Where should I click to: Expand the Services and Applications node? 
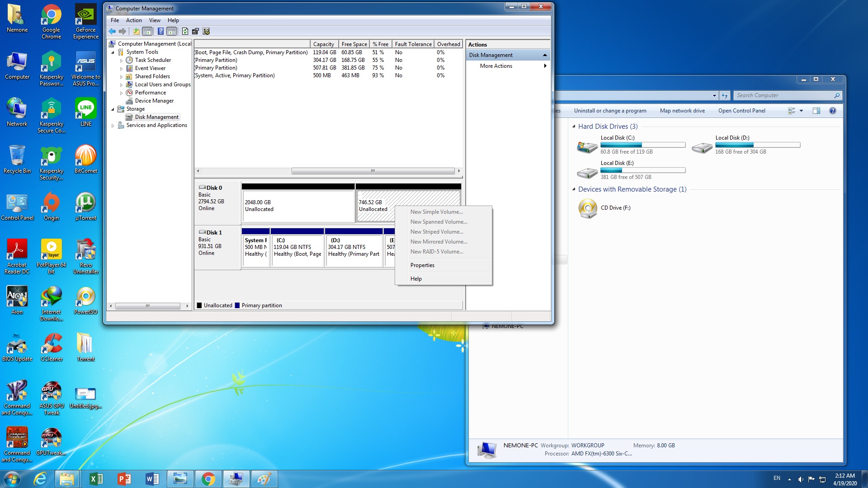click(113, 126)
